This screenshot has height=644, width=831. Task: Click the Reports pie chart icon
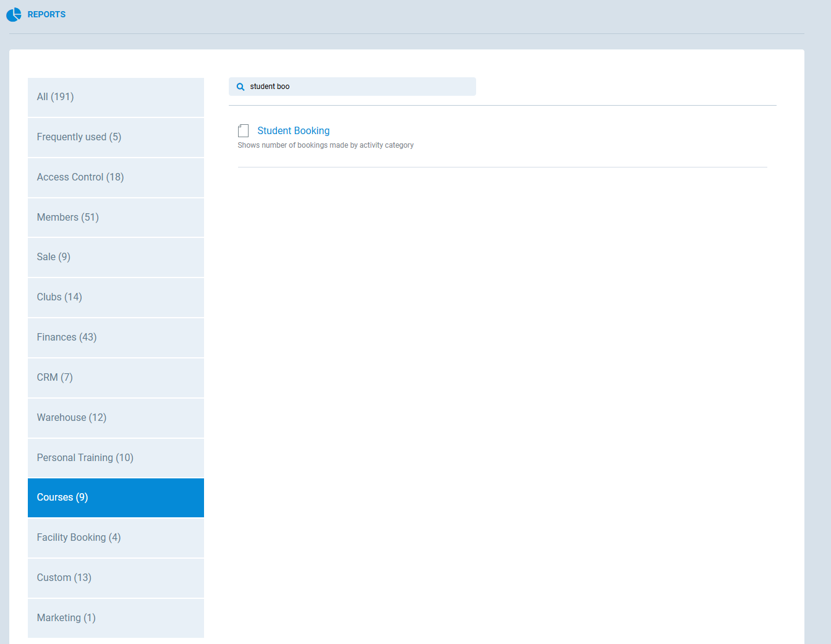click(x=14, y=14)
